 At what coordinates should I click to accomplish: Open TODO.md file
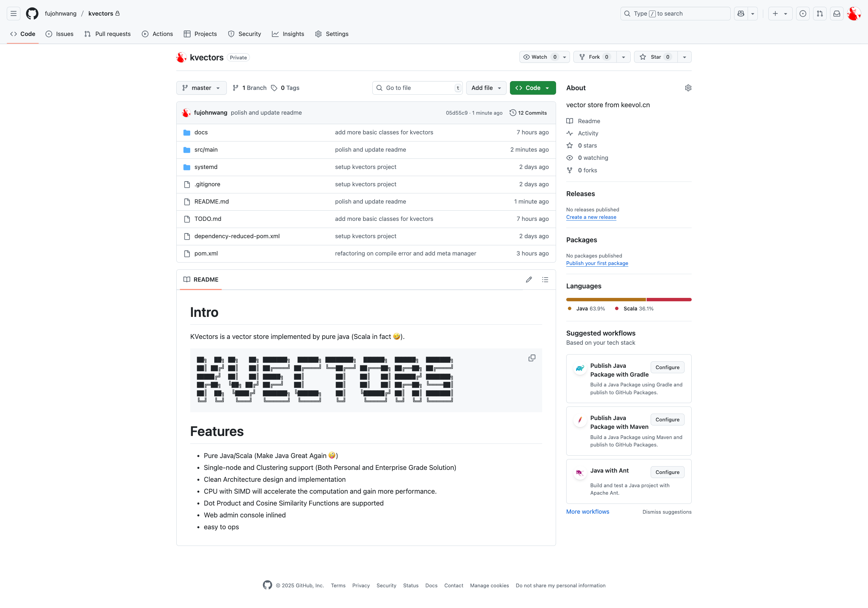(208, 219)
